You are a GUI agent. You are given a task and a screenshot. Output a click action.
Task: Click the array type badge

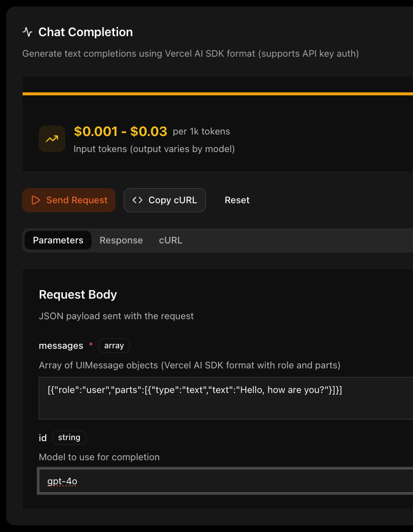coord(114,345)
